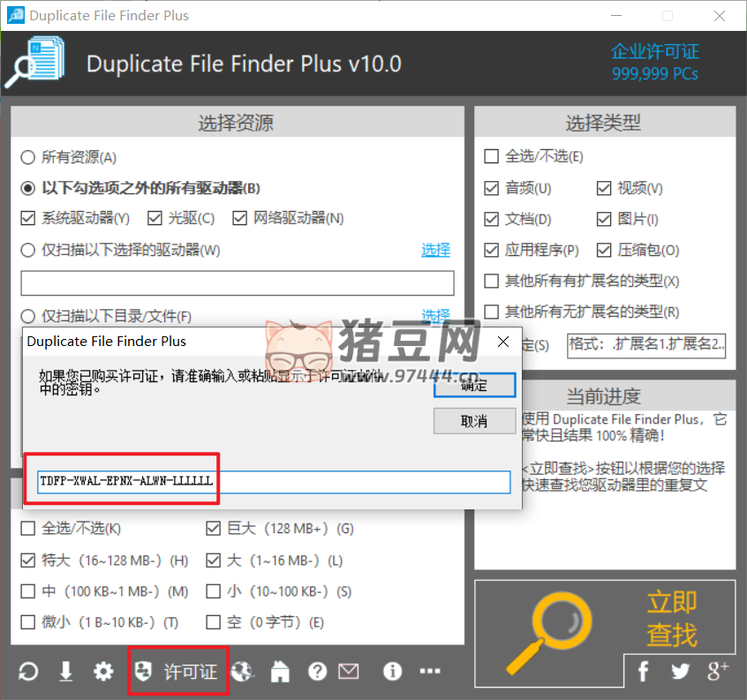Click 选择 link for drives

coord(435,250)
